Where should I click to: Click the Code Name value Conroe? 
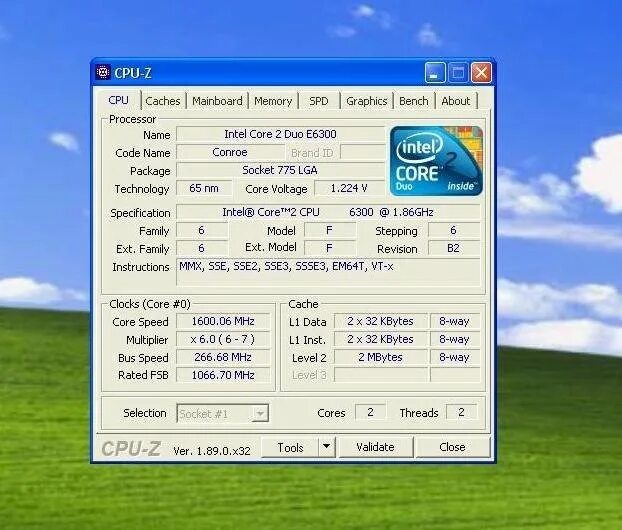tap(230, 152)
